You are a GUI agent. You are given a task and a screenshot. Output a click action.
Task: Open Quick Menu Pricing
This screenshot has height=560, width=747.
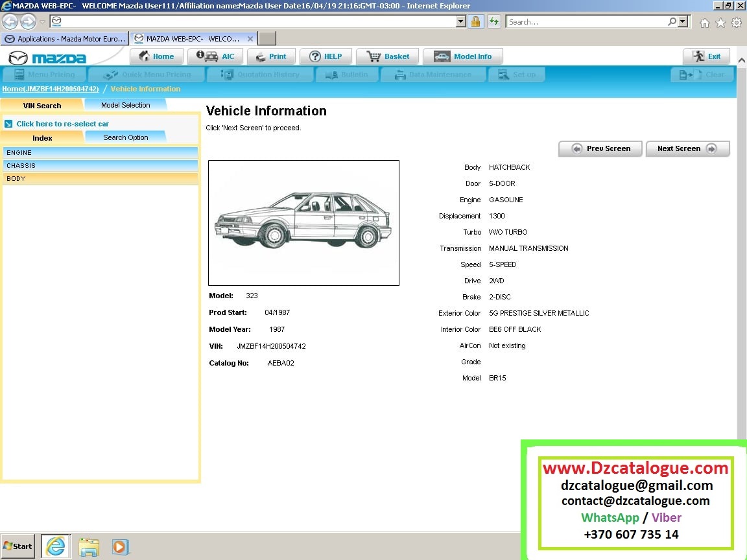point(147,75)
